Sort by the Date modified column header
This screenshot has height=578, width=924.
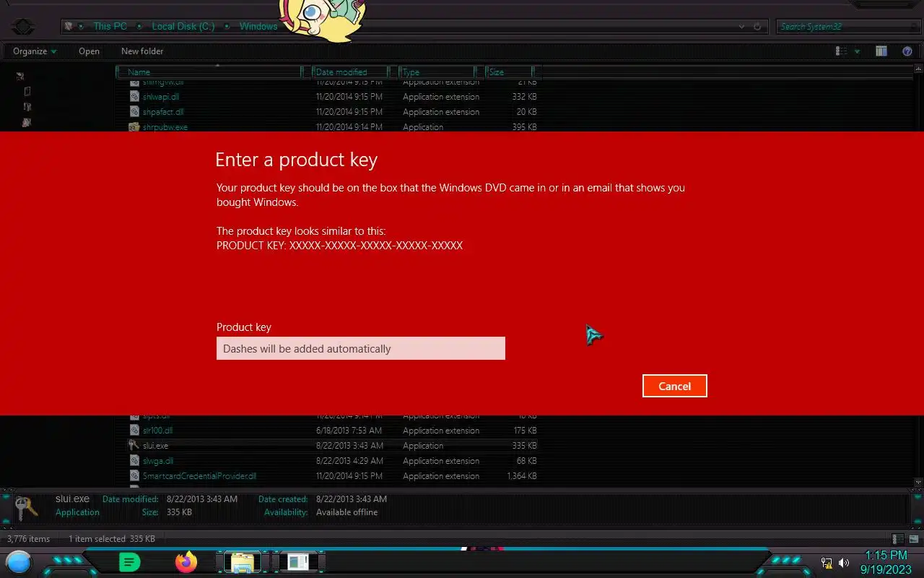click(351, 72)
